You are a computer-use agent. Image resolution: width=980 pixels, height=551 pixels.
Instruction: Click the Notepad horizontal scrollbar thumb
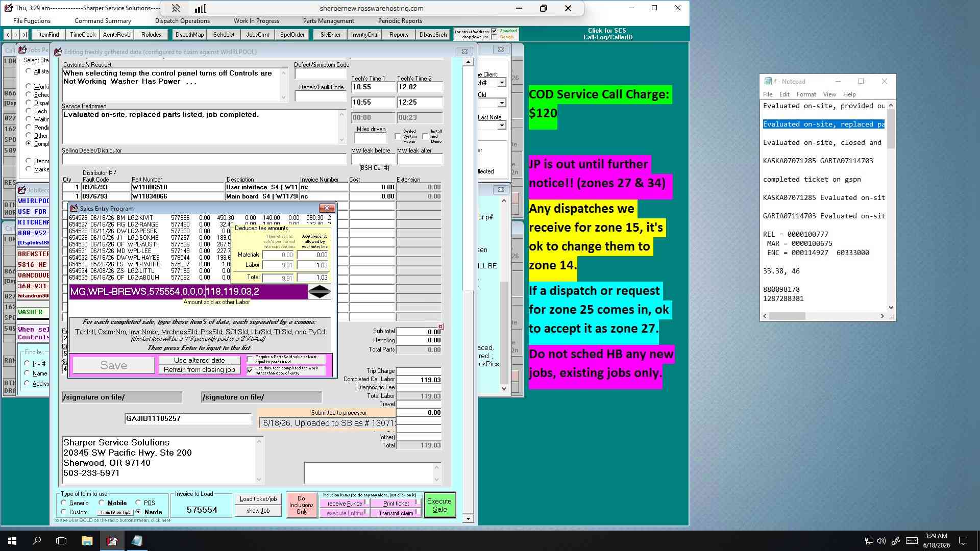tap(787, 316)
